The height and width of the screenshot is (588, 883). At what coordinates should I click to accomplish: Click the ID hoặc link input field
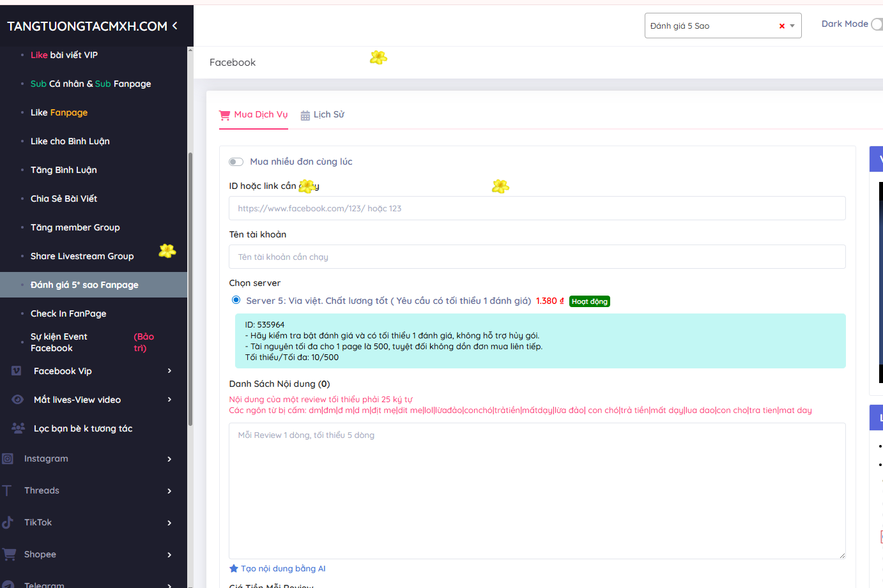[537, 209]
